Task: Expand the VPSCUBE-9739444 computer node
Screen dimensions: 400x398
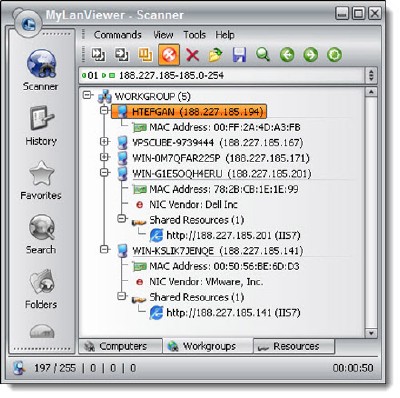Action: (104, 142)
